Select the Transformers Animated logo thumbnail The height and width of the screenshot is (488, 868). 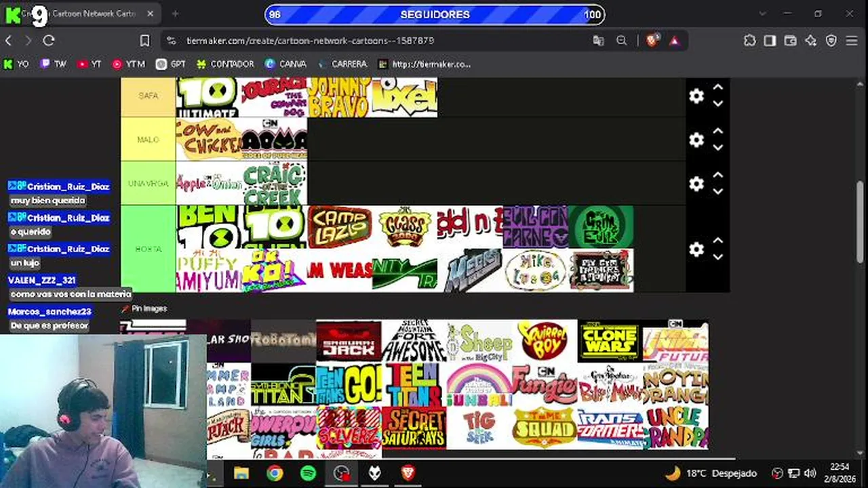coord(610,428)
